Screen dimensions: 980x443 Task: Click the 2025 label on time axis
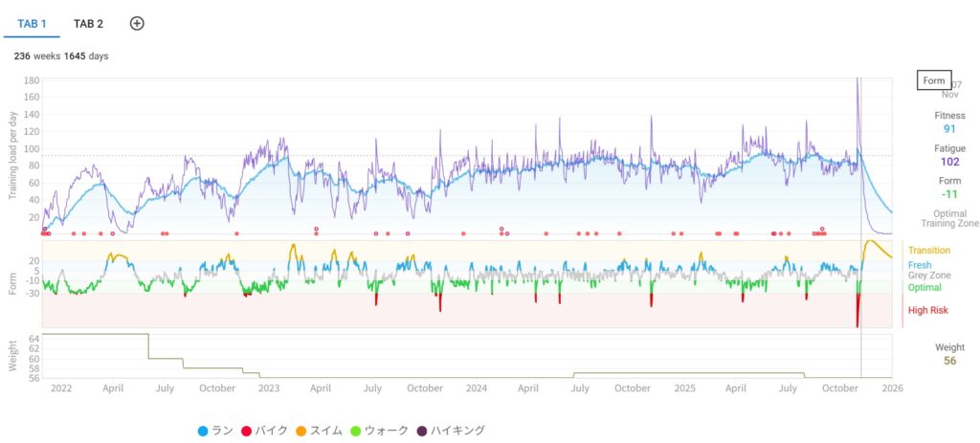point(684,388)
